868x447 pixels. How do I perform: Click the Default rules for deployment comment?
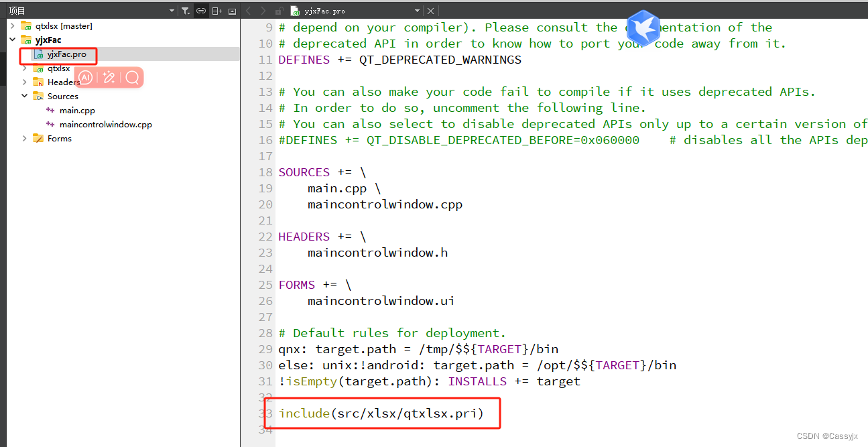(392, 333)
